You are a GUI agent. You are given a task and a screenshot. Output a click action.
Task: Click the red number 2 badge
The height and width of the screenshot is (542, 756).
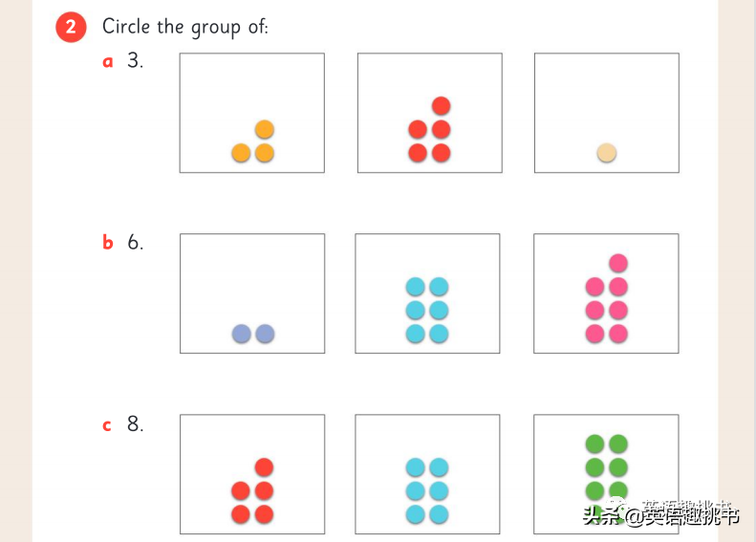71,27
